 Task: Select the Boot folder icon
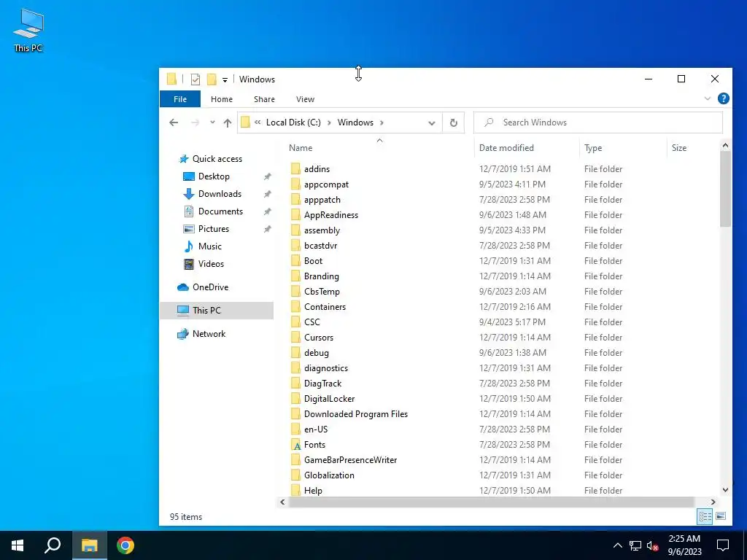pyautogui.click(x=296, y=261)
